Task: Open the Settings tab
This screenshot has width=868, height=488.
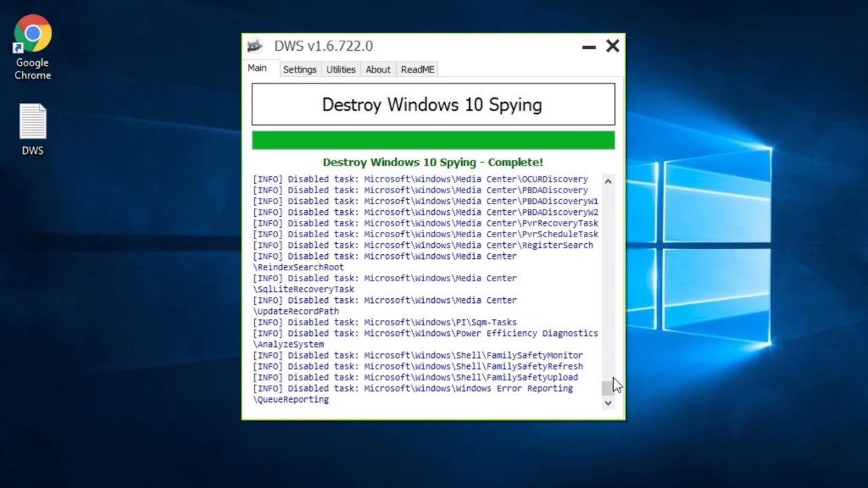Action: pyautogui.click(x=300, y=69)
